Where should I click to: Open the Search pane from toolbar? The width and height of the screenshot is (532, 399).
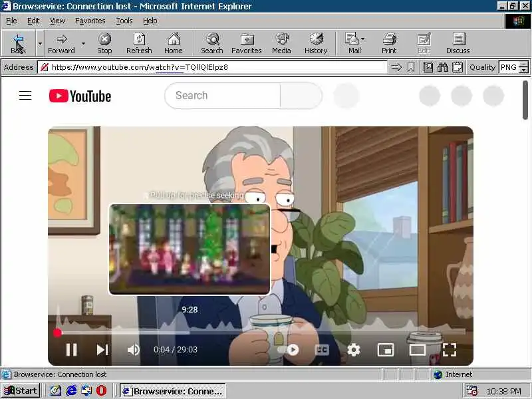coord(212,43)
